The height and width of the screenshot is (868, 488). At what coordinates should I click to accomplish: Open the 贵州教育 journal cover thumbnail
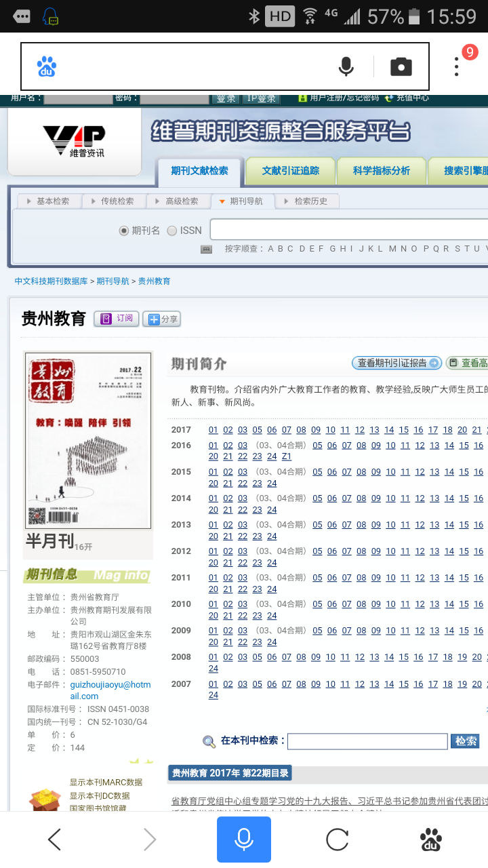(x=88, y=441)
